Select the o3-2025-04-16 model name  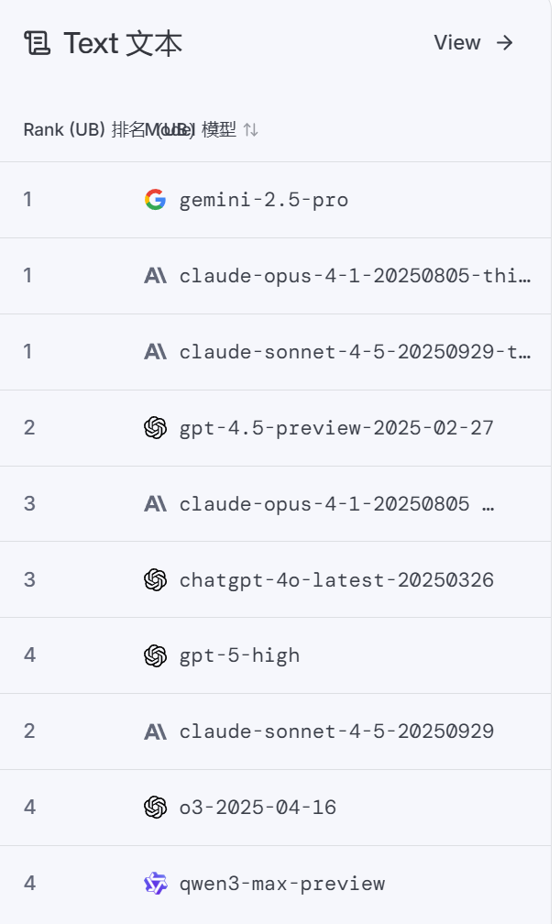(258, 808)
